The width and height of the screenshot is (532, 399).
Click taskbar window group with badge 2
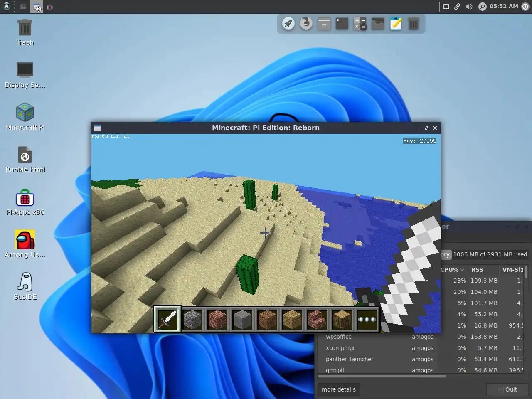37,7
